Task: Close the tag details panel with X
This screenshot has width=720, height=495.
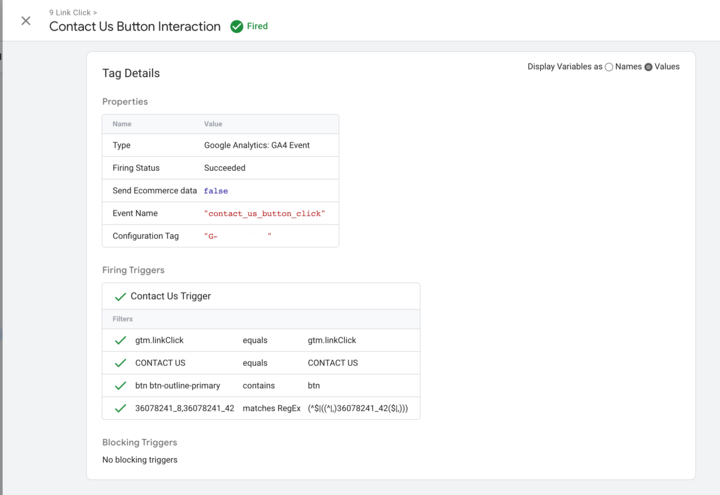Action: [x=26, y=21]
